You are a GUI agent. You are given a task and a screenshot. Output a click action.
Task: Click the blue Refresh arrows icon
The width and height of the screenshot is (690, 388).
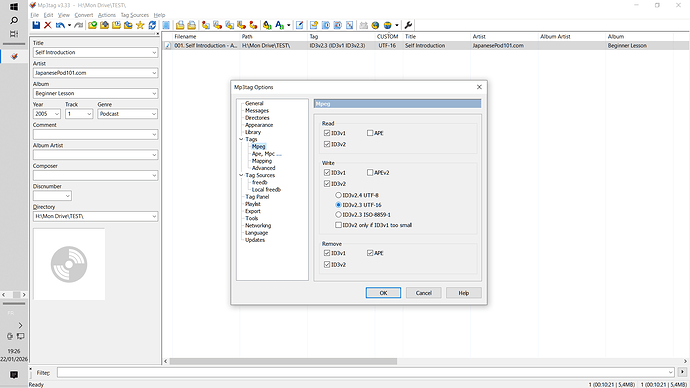pos(152,25)
